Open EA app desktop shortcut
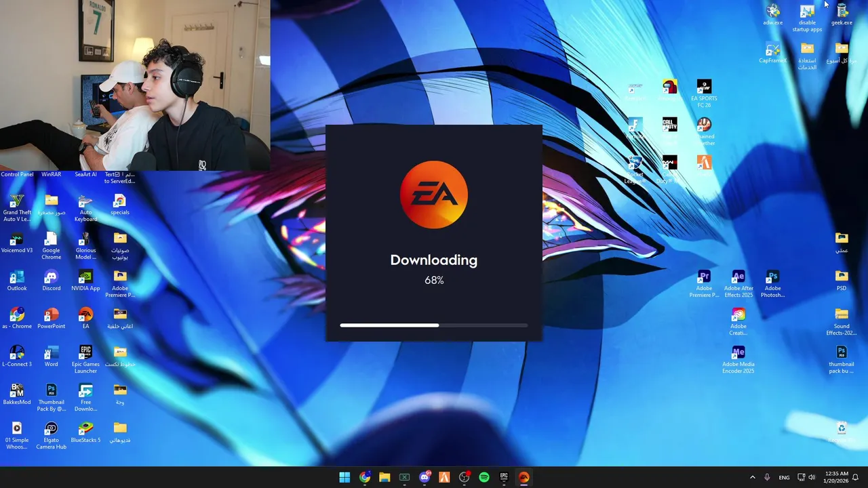868x488 pixels. (85, 319)
